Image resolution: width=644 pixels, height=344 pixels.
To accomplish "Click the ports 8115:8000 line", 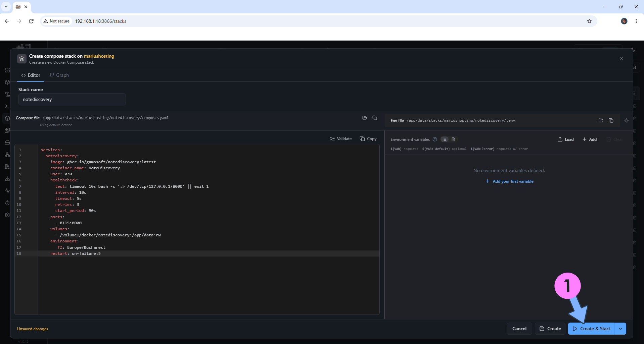I will [x=68, y=223].
